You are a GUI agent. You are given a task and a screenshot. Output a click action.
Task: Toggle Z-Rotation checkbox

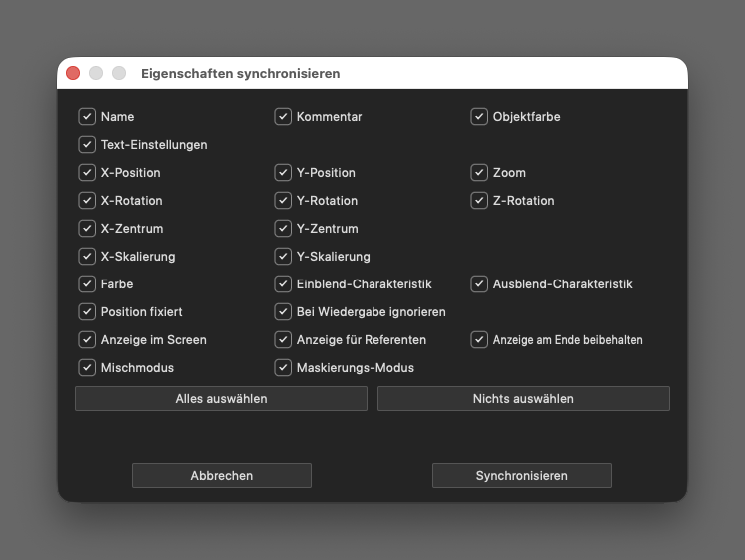(479, 201)
